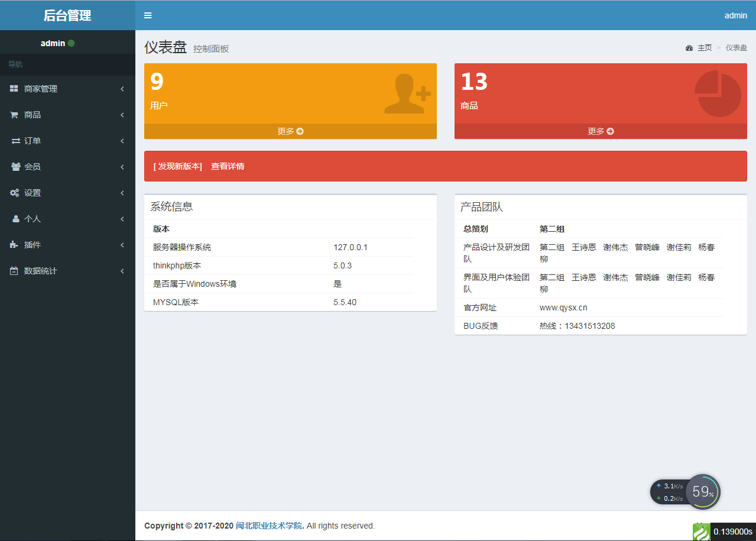
Task: Open the admin user menu in header
Action: pos(735,15)
